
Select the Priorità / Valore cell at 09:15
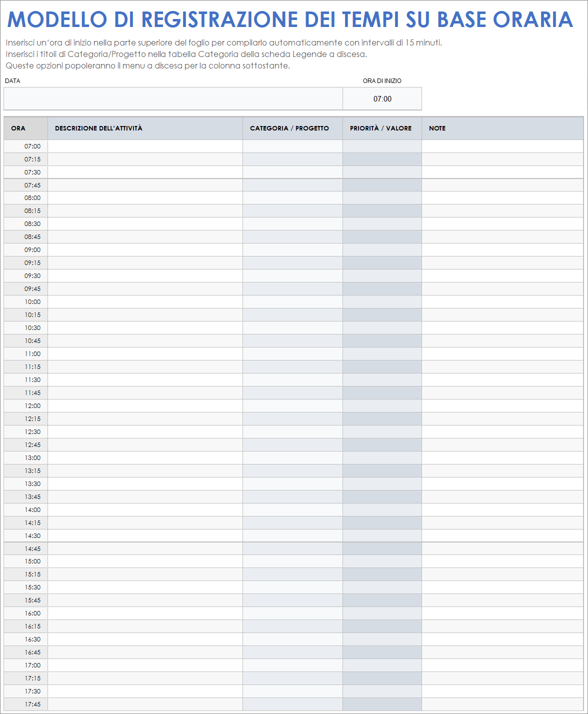click(382, 263)
